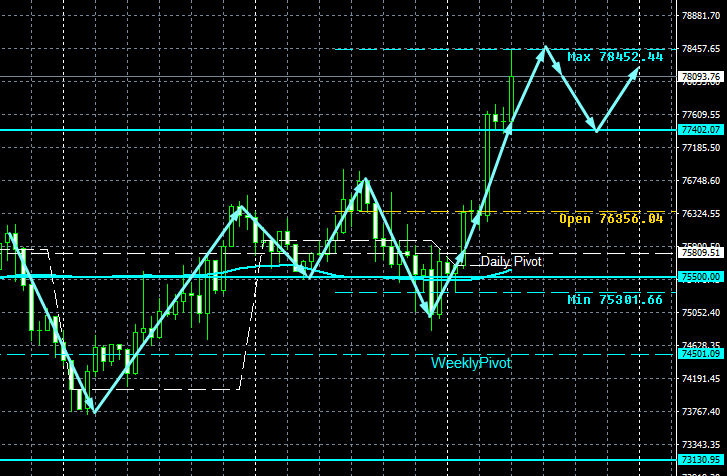Screen dimensions: 727x476
Task: Click the current price tag 78093.76
Action: click(700, 76)
